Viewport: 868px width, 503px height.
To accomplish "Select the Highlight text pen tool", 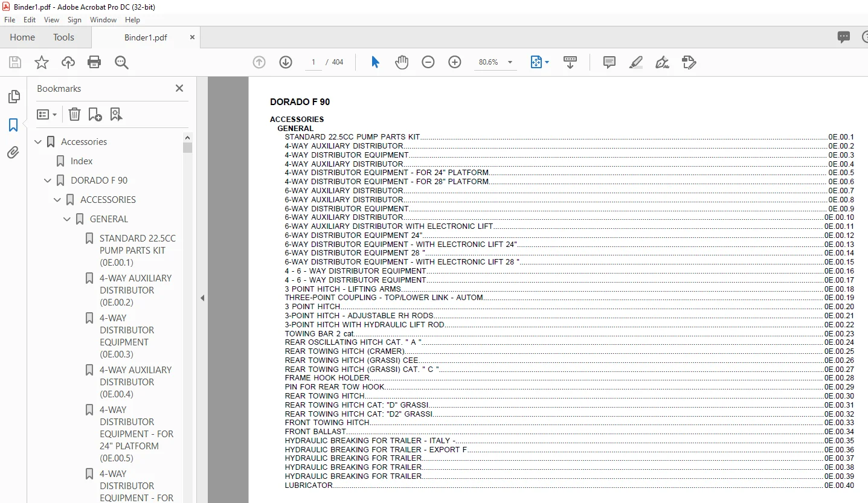I will click(635, 62).
